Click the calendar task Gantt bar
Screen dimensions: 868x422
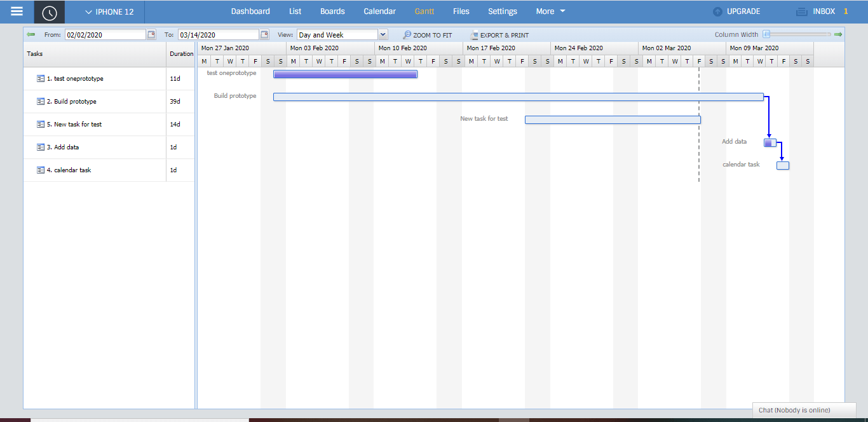[x=783, y=166]
